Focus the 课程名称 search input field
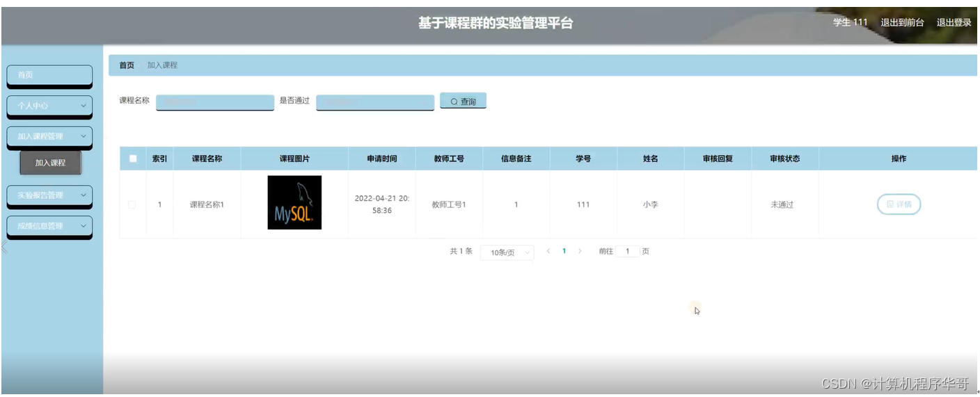 coord(215,102)
